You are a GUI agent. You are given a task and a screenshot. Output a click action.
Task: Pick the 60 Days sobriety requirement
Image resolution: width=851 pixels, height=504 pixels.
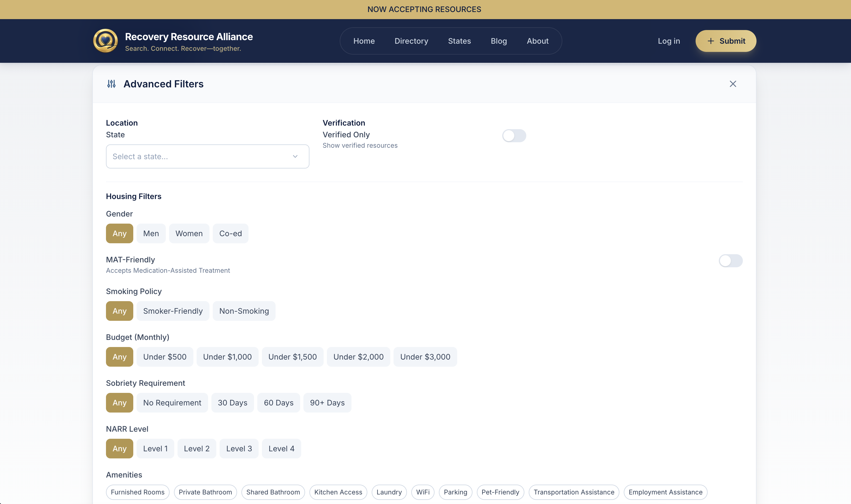click(x=278, y=403)
